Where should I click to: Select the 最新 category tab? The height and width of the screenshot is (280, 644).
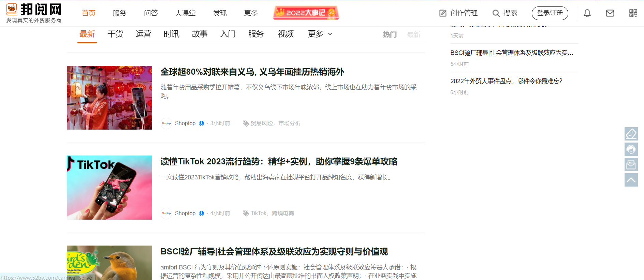87,34
